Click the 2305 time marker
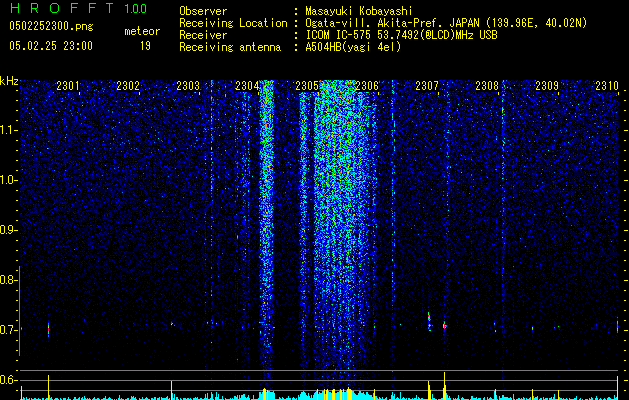Viewport: 629px width, 400px height. point(307,85)
